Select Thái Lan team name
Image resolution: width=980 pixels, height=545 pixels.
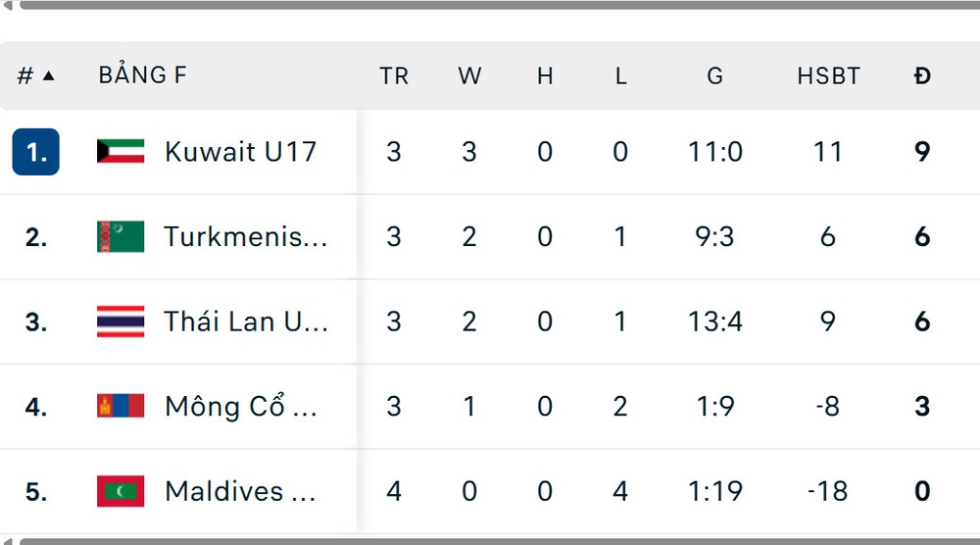[245, 322]
